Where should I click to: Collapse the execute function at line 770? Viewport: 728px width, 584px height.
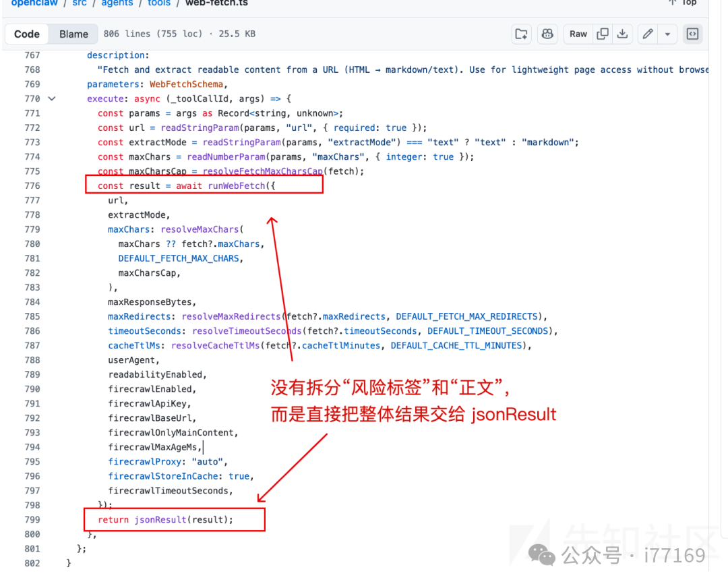tap(52, 98)
